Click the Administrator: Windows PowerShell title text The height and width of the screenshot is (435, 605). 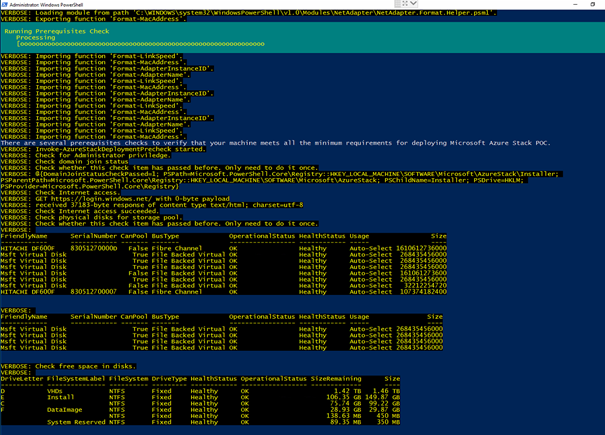[45, 4]
